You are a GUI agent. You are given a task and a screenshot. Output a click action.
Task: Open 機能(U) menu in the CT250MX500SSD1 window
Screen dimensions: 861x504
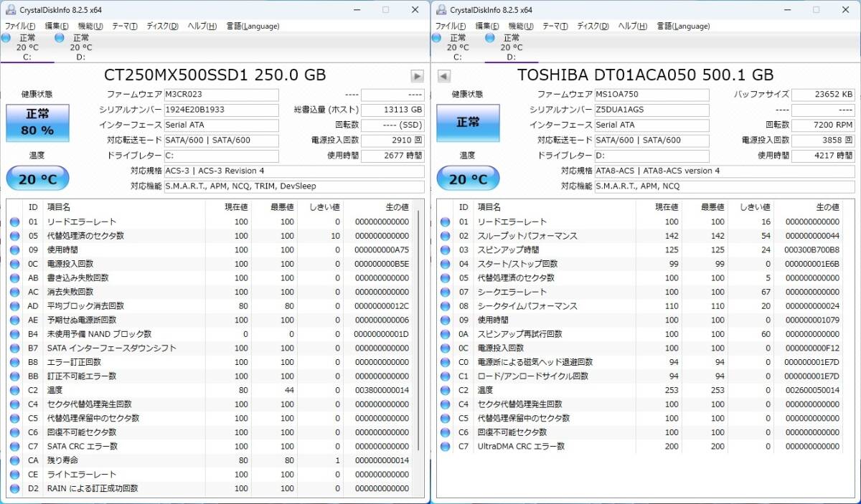pyautogui.click(x=90, y=27)
